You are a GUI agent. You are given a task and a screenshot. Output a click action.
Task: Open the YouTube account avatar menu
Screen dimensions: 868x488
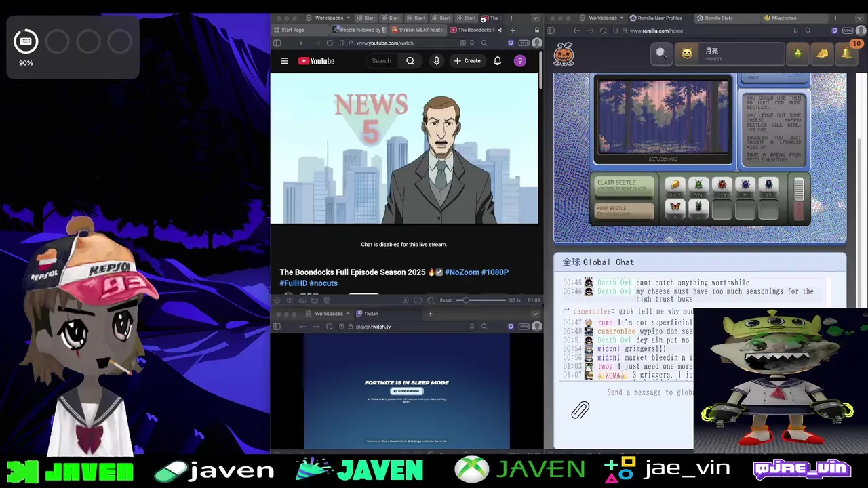[520, 61]
